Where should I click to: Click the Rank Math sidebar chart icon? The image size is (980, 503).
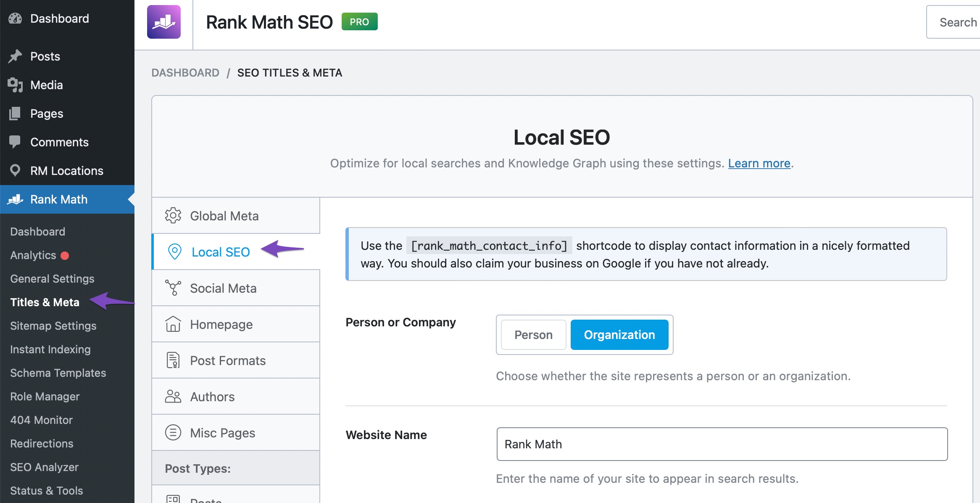(x=15, y=199)
